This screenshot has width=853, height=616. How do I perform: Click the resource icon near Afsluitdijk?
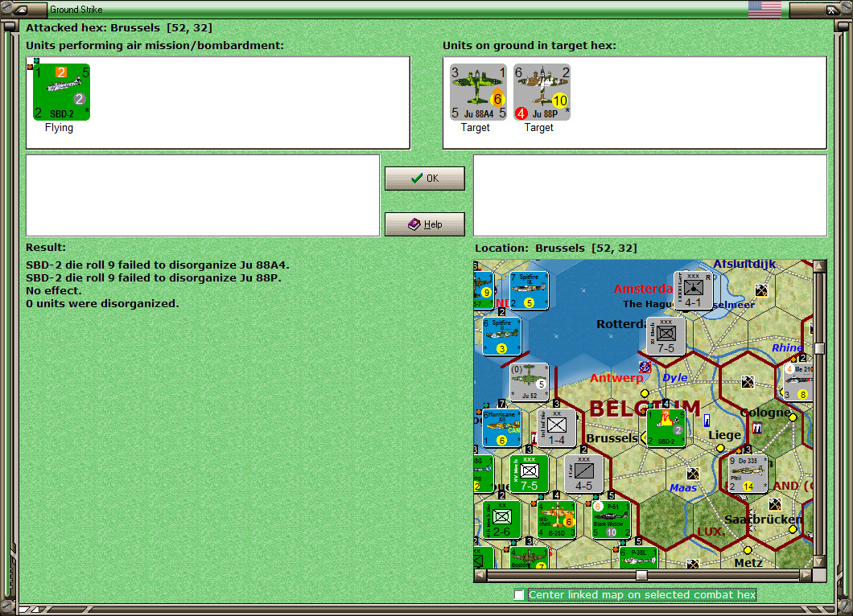(761, 290)
